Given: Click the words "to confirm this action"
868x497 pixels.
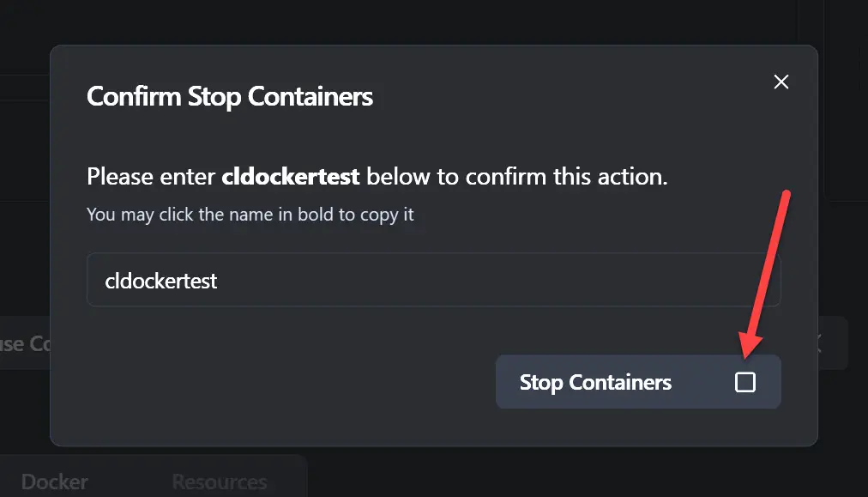Looking at the screenshot, I should pyautogui.click(x=566, y=178).
